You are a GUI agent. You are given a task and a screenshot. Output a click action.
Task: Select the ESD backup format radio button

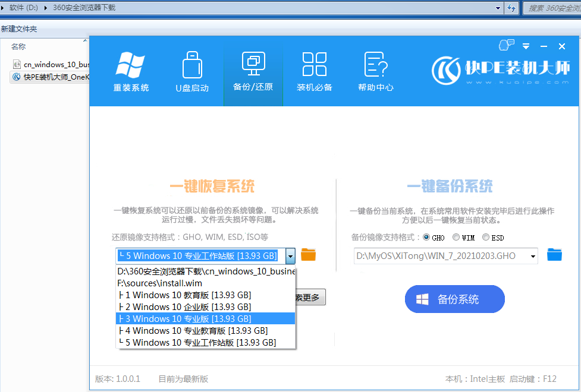486,238
